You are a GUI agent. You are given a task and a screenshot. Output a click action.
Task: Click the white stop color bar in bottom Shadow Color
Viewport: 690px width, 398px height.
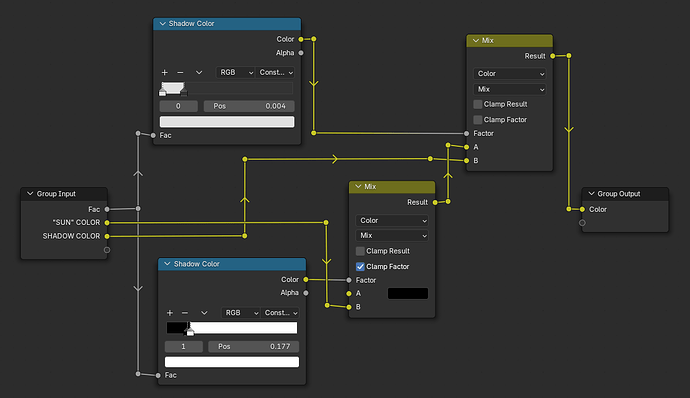[232, 362]
